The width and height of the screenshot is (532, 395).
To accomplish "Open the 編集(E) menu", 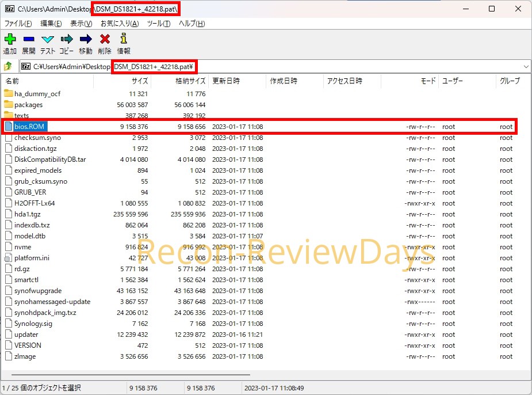I will pos(51,24).
